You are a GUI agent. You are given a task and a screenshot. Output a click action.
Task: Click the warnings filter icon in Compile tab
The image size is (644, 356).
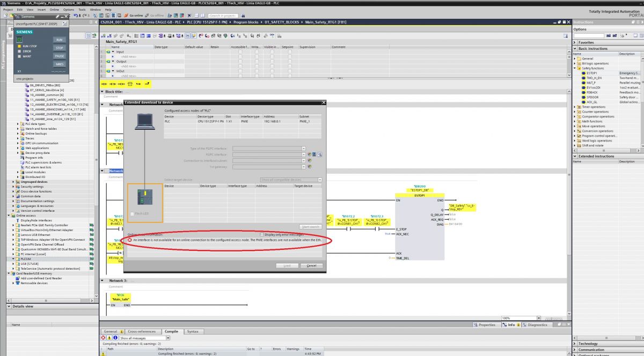coord(109,338)
